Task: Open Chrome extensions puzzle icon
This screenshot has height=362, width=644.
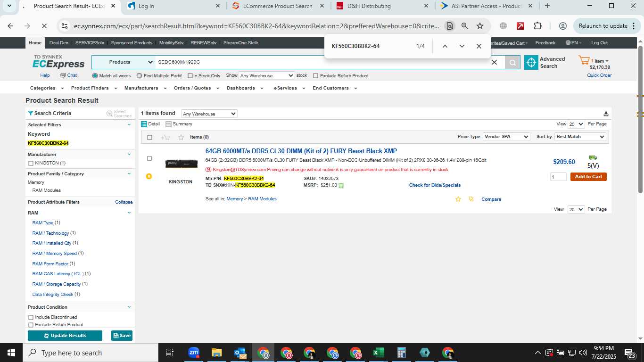Action: [538, 26]
